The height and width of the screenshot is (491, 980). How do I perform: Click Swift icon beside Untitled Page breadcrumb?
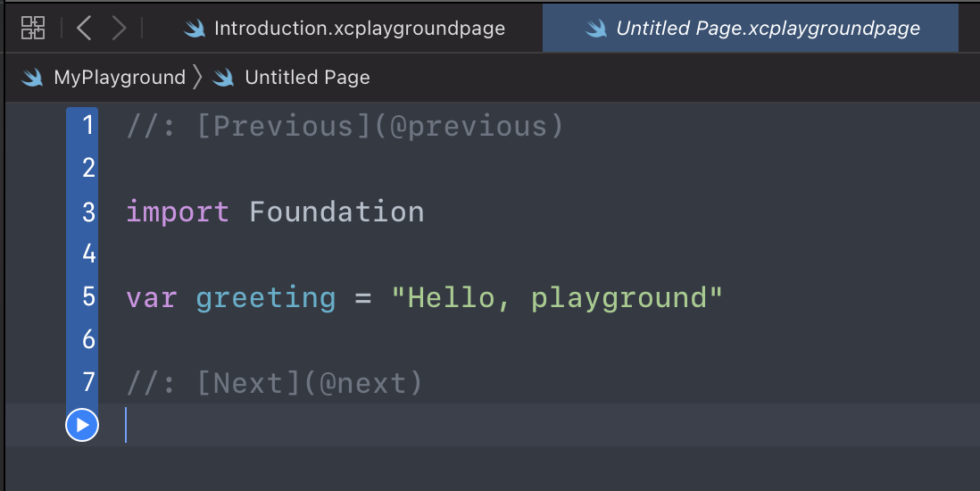click(225, 78)
